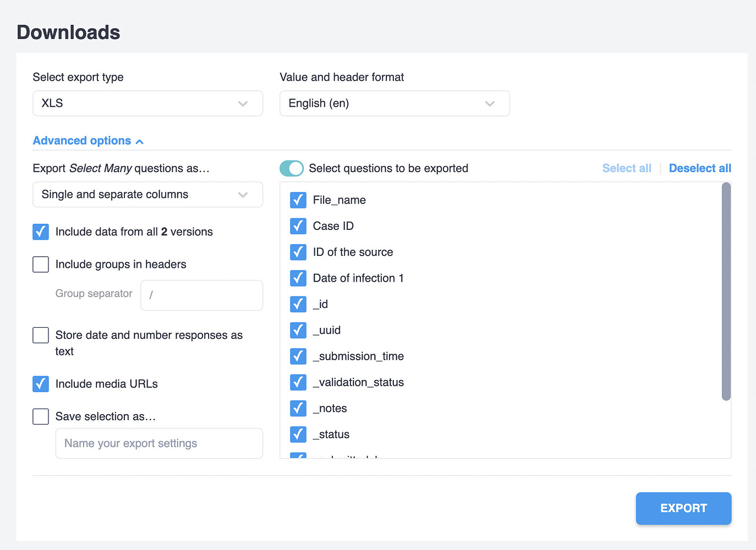Screen dimensions: 756x550
Task: Click the EXPORT button
Action: (683, 508)
